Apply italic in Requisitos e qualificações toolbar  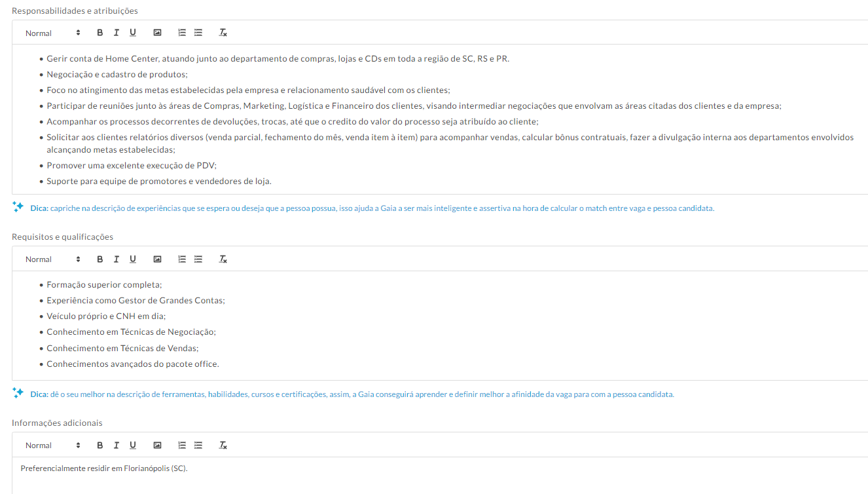pos(117,259)
